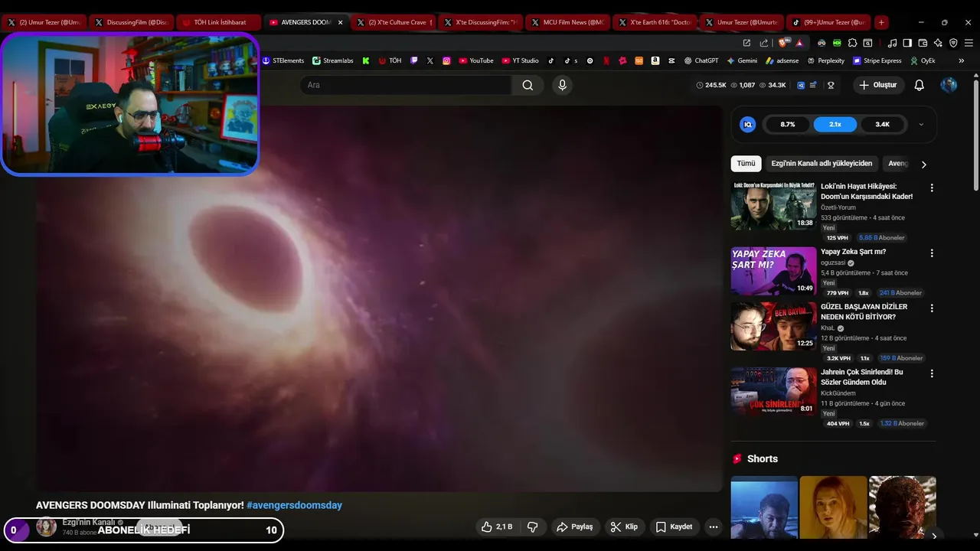Image resolution: width=980 pixels, height=551 pixels.
Task: Open the Twitch bookmark icon
Action: (414, 60)
